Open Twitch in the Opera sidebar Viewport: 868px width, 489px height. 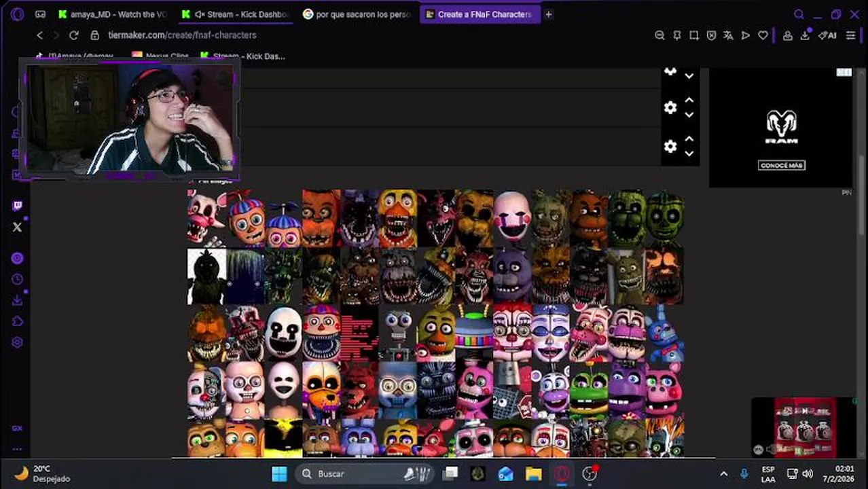[17, 205]
